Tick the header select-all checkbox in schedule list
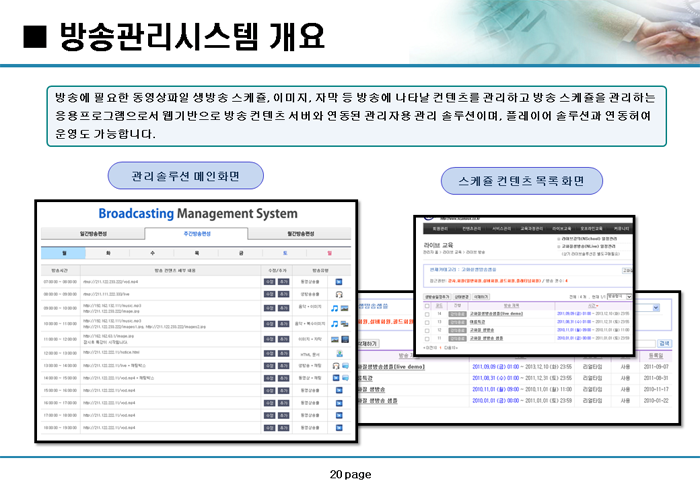Image resolution: width=700 pixels, height=485 pixels. [427, 306]
